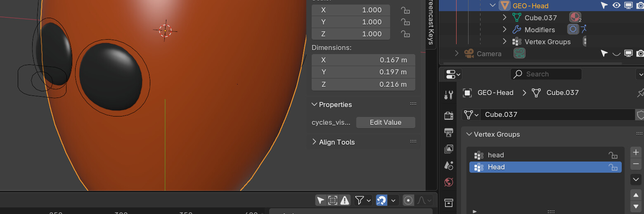The height and width of the screenshot is (214, 644).
Task: Move vertex group down in list
Action: 636,206
